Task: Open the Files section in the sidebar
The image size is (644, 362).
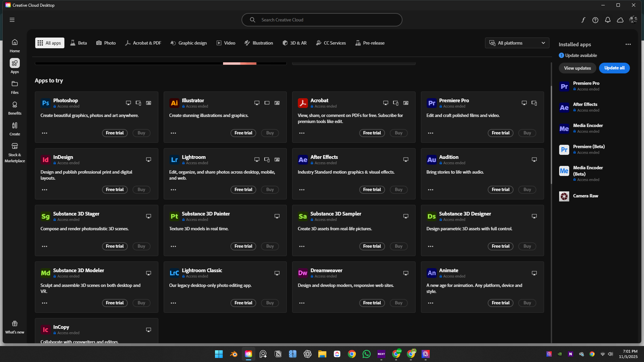Action: 14,86
